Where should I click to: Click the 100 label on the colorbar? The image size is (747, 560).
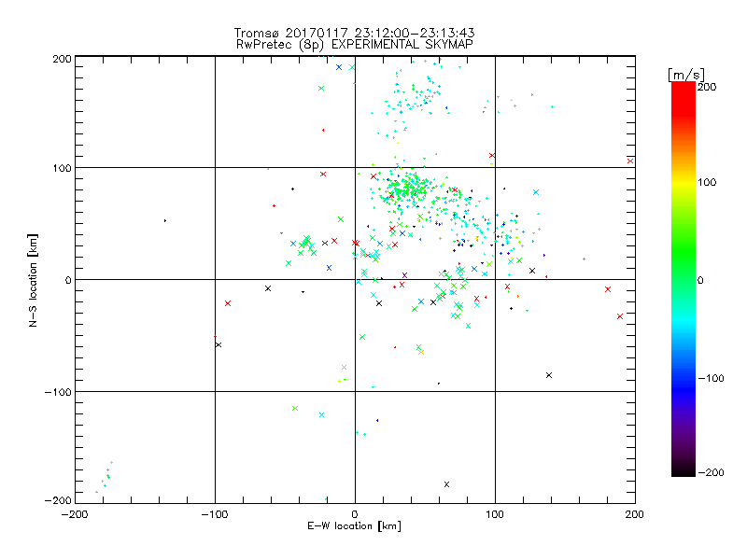tap(707, 182)
